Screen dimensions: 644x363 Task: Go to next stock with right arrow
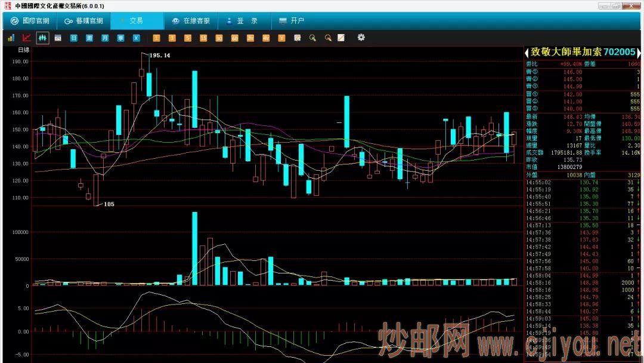[x=639, y=52]
